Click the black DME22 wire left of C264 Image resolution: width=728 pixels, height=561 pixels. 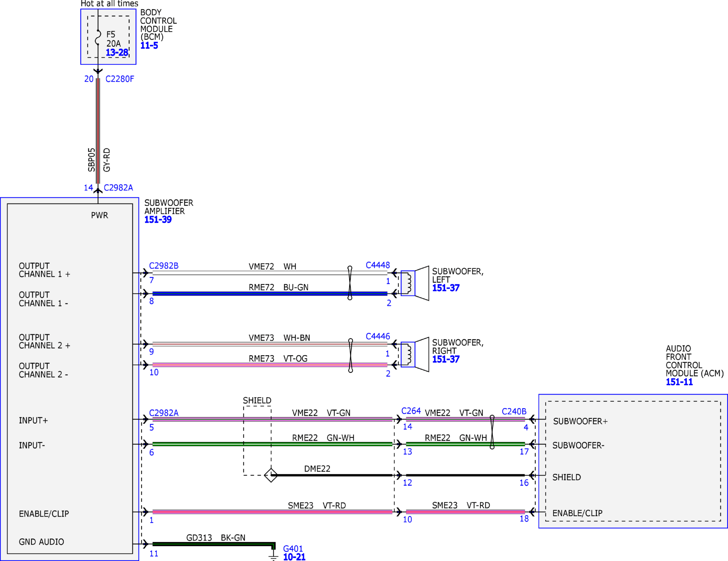tap(332, 475)
